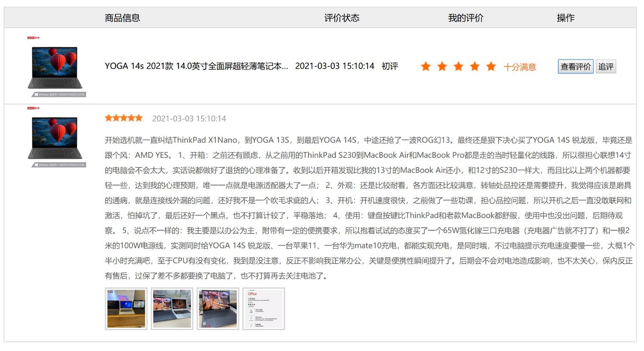The height and width of the screenshot is (351, 644).
Task: Open review photo of two laptops side by side
Action: 172,309
